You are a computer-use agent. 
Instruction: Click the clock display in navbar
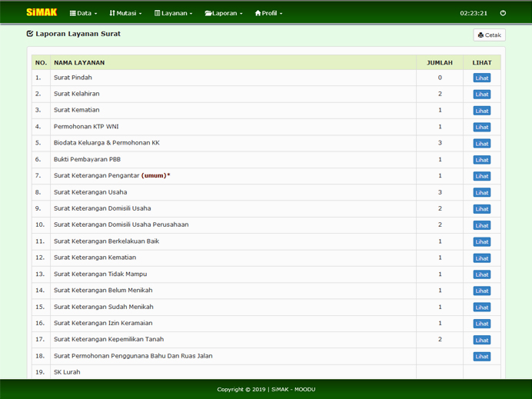(x=474, y=13)
